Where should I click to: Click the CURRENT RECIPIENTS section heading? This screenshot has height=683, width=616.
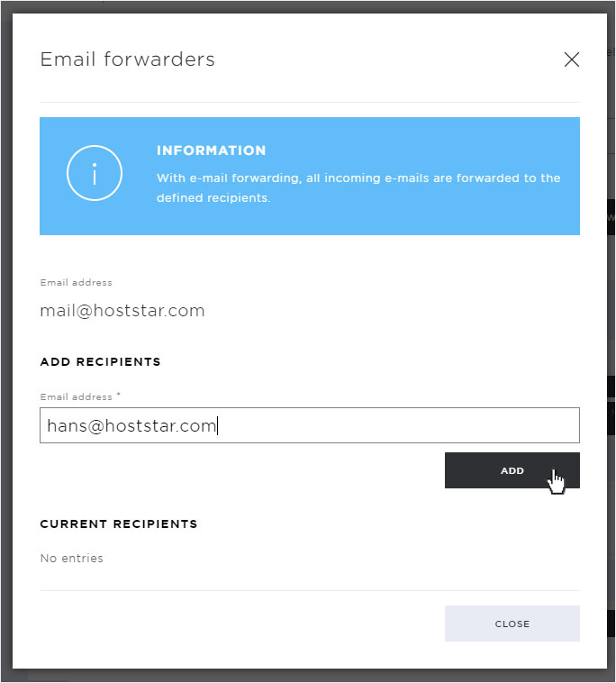(x=119, y=524)
